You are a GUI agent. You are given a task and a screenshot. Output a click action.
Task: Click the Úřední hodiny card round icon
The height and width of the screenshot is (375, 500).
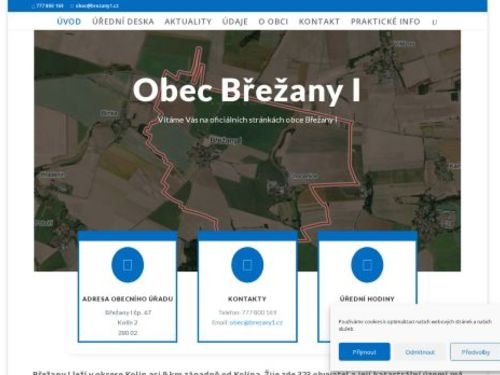click(367, 265)
